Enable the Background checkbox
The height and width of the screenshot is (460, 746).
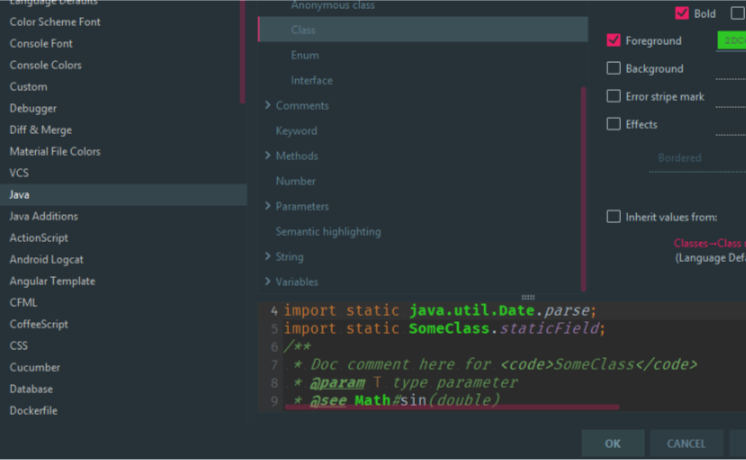click(614, 69)
